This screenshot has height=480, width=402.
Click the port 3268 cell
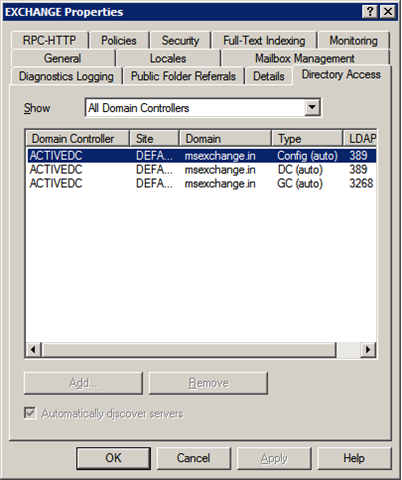click(x=361, y=183)
